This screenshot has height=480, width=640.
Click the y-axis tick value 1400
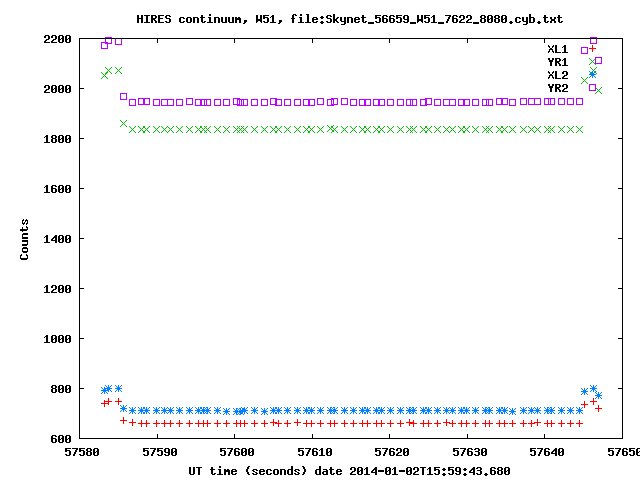pos(57,239)
